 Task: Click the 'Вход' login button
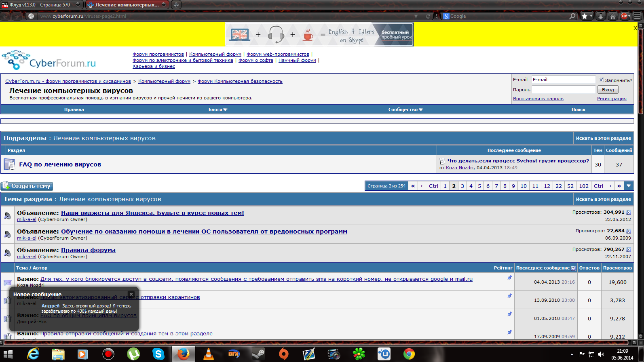(x=608, y=90)
